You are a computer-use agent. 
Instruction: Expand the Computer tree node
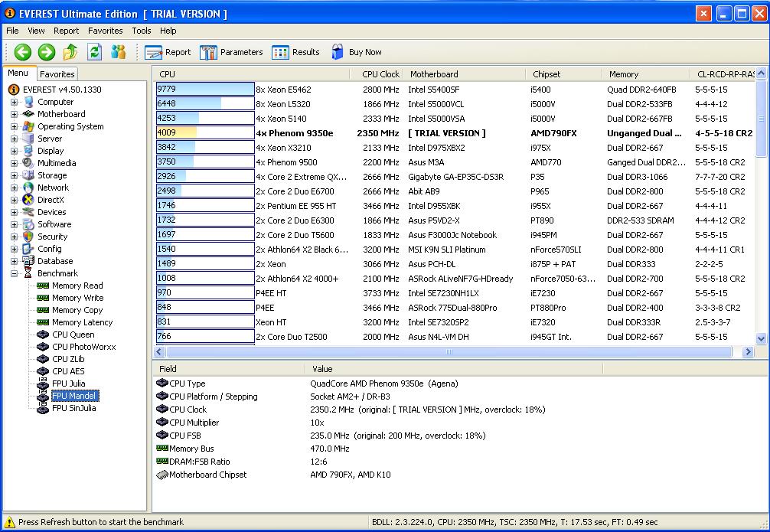(14, 102)
